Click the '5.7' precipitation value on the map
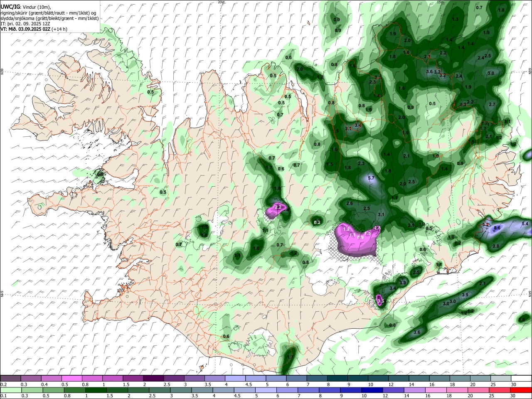 (x=372, y=178)
